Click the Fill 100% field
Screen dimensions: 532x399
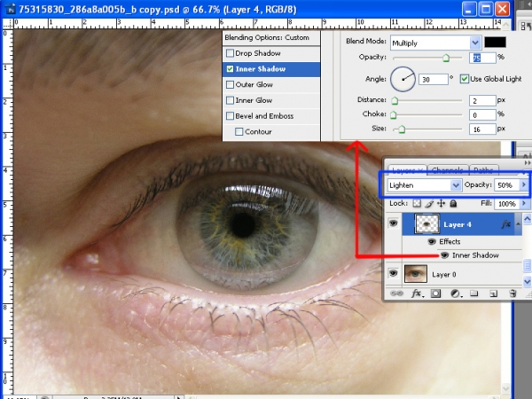point(507,204)
